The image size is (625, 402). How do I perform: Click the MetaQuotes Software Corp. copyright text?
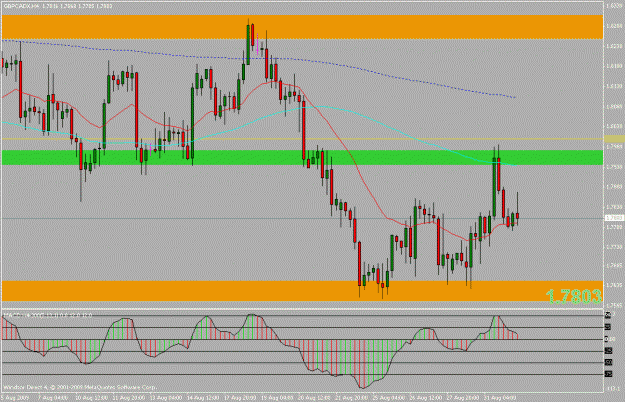tap(80, 387)
